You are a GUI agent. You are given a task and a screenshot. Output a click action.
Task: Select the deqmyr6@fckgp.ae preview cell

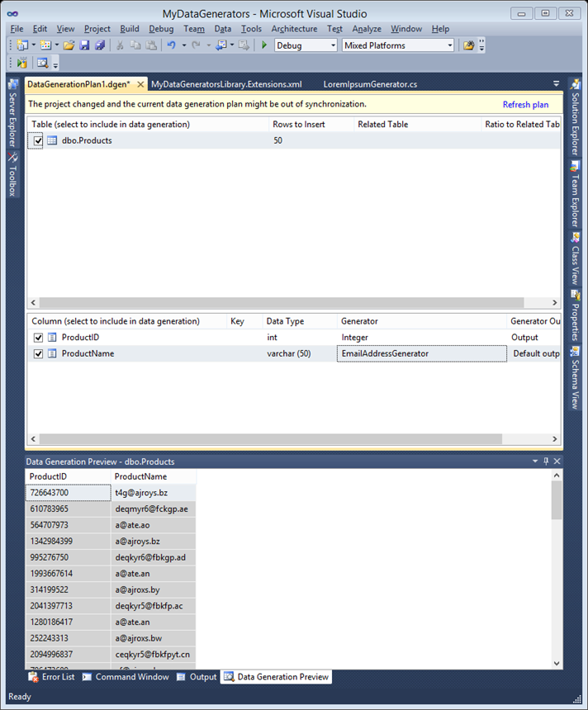(x=154, y=509)
